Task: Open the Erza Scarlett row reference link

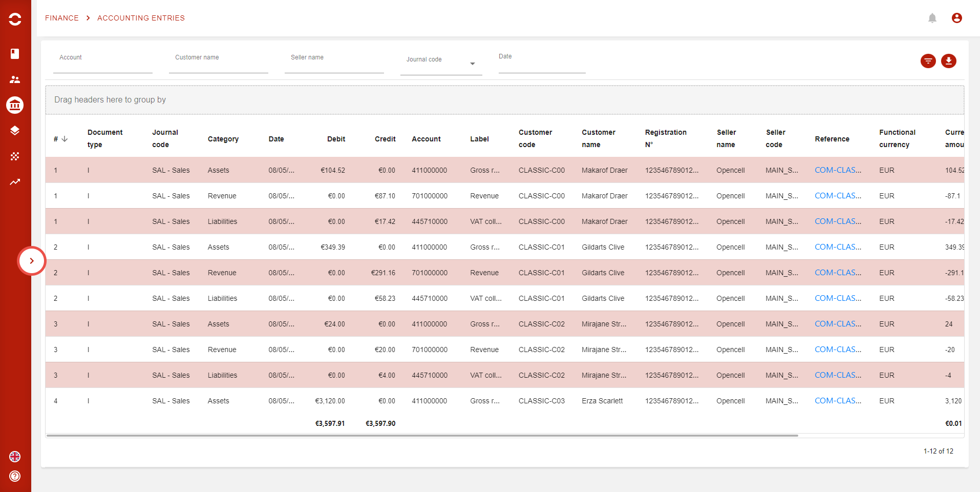Action: [838, 401]
